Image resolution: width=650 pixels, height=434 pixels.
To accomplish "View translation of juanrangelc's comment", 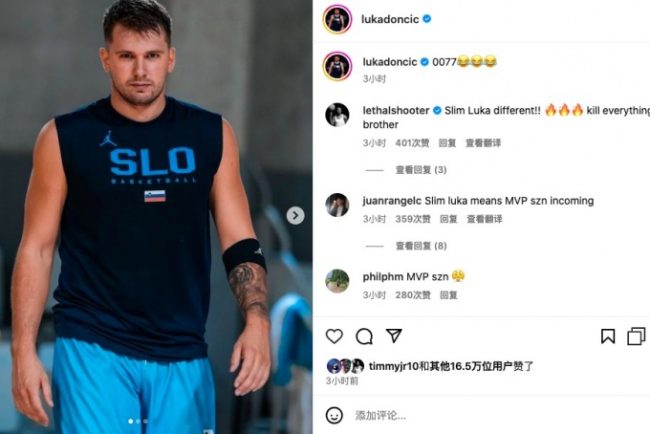I will (484, 219).
